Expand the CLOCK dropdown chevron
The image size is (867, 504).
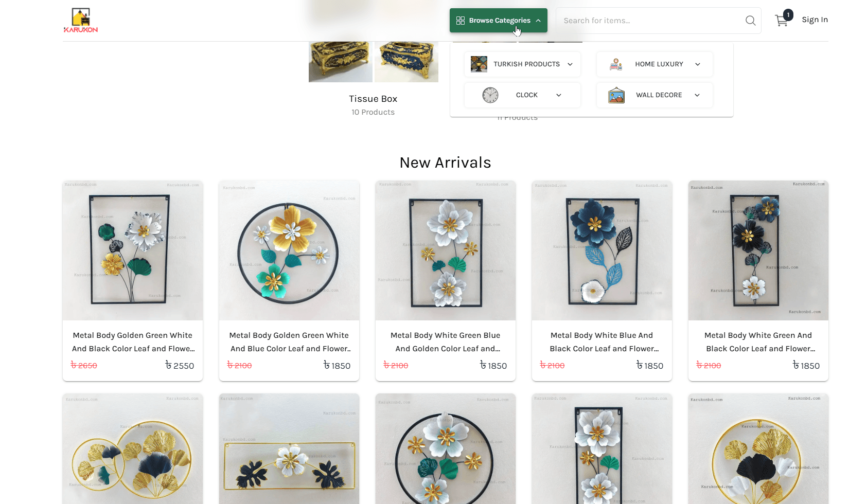point(558,95)
